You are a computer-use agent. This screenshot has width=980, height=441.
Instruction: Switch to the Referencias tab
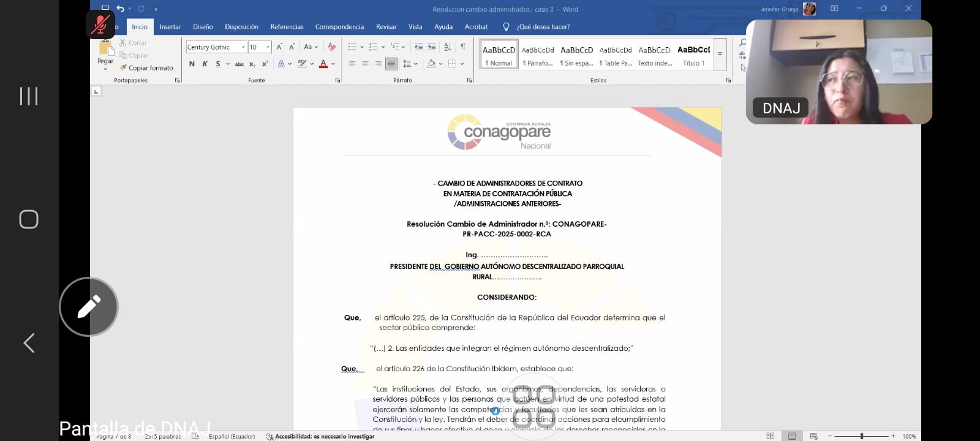click(287, 27)
